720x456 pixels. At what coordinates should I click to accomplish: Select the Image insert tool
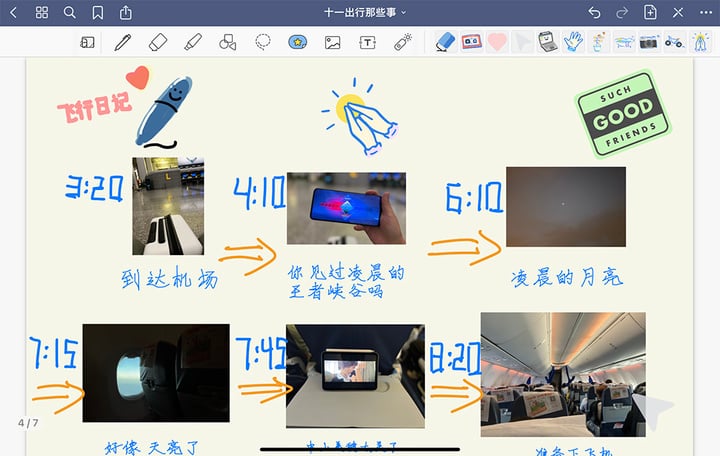click(x=332, y=42)
